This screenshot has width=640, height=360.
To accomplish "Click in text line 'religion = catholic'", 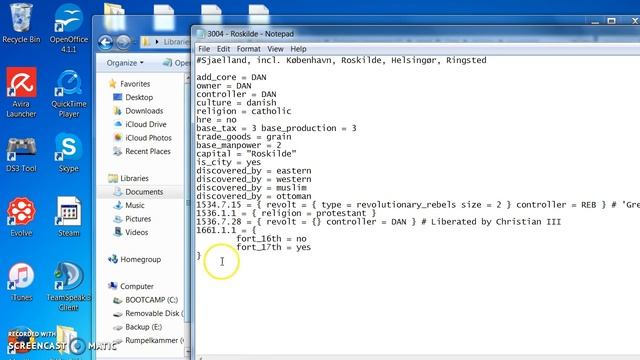I will [244, 111].
